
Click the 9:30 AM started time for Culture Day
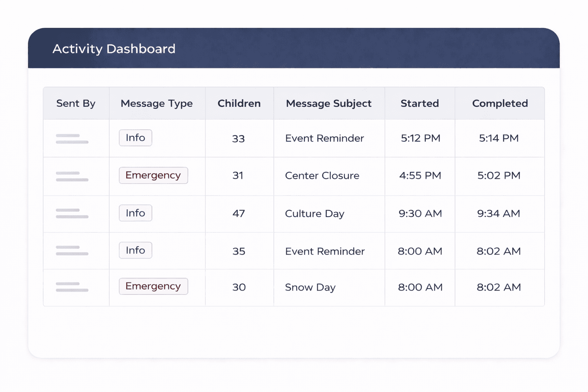click(x=420, y=214)
